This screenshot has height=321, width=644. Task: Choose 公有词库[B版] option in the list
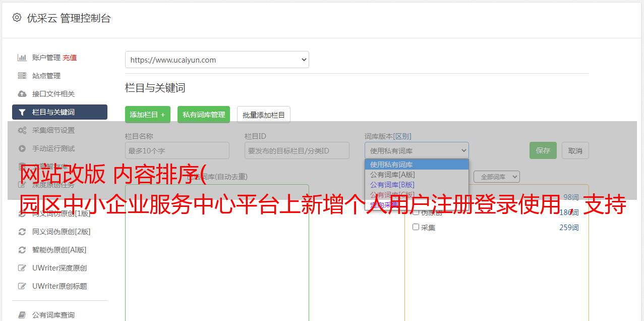click(417, 185)
